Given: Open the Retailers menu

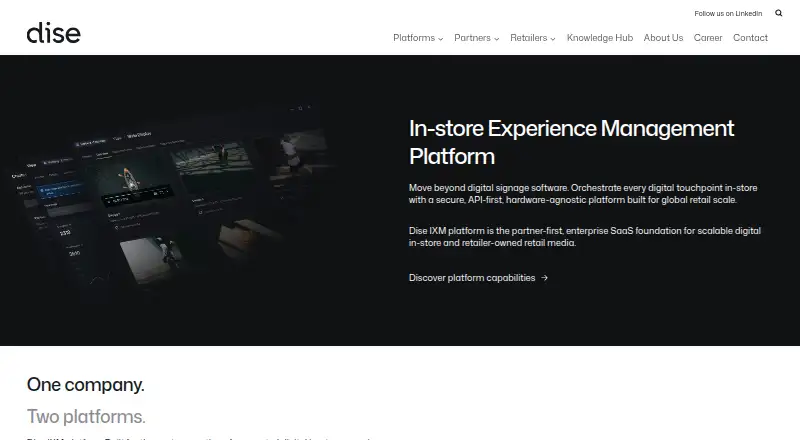Looking at the screenshot, I should tap(529, 38).
